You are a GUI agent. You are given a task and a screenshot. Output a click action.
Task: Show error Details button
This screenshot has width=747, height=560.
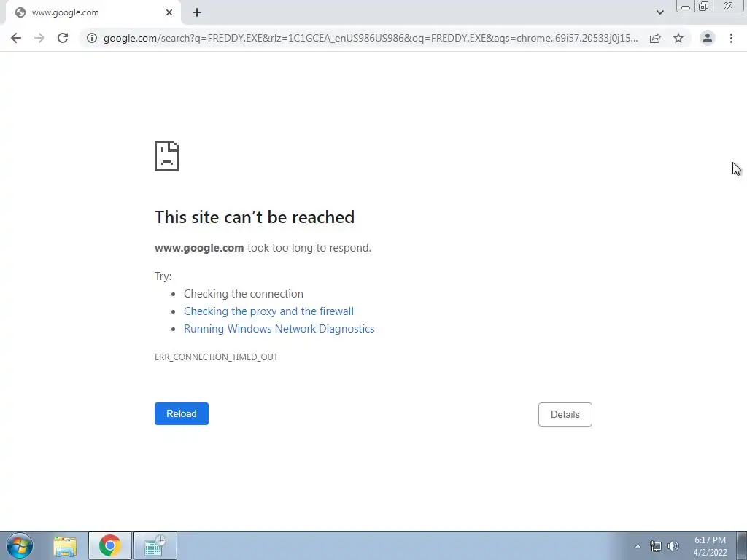pyautogui.click(x=565, y=414)
